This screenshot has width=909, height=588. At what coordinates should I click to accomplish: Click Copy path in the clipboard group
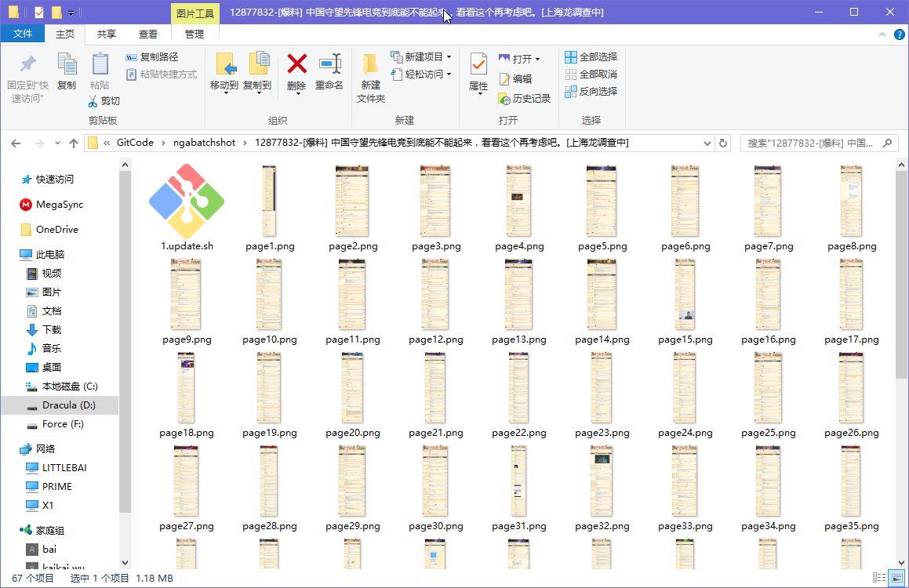[x=152, y=56]
